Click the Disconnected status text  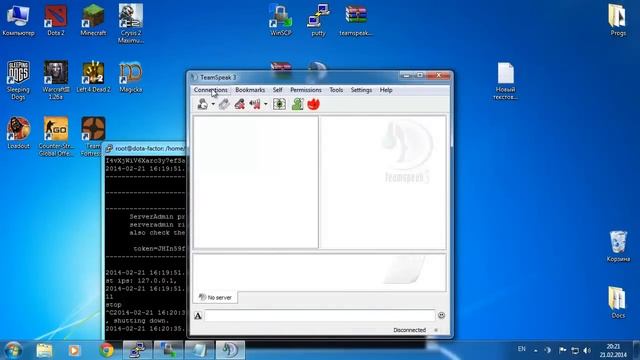[x=409, y=330]
